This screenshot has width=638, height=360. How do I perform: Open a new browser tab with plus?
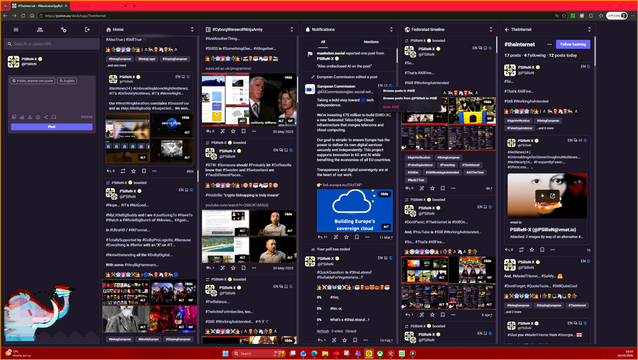(x=134, y=6)
